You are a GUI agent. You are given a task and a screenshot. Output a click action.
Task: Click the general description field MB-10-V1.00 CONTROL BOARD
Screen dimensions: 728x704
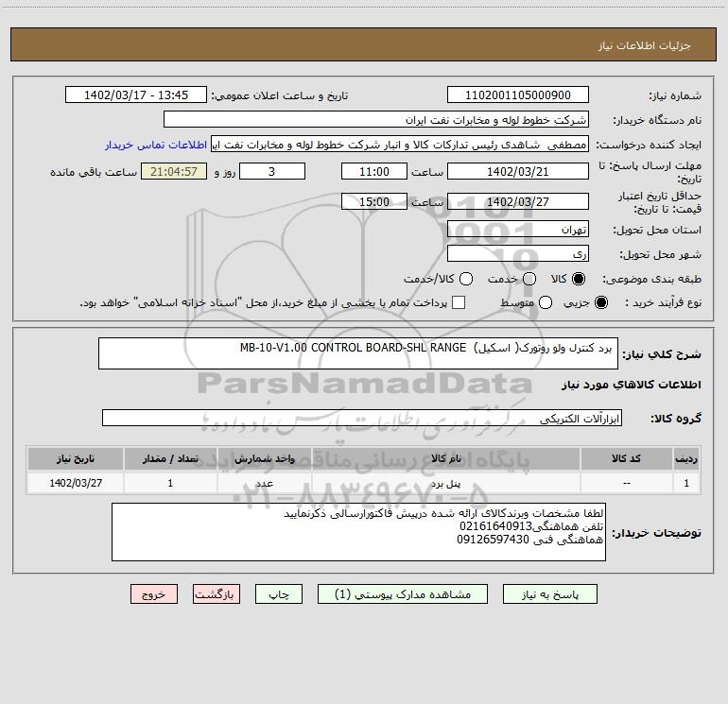(x=358, y=353)
